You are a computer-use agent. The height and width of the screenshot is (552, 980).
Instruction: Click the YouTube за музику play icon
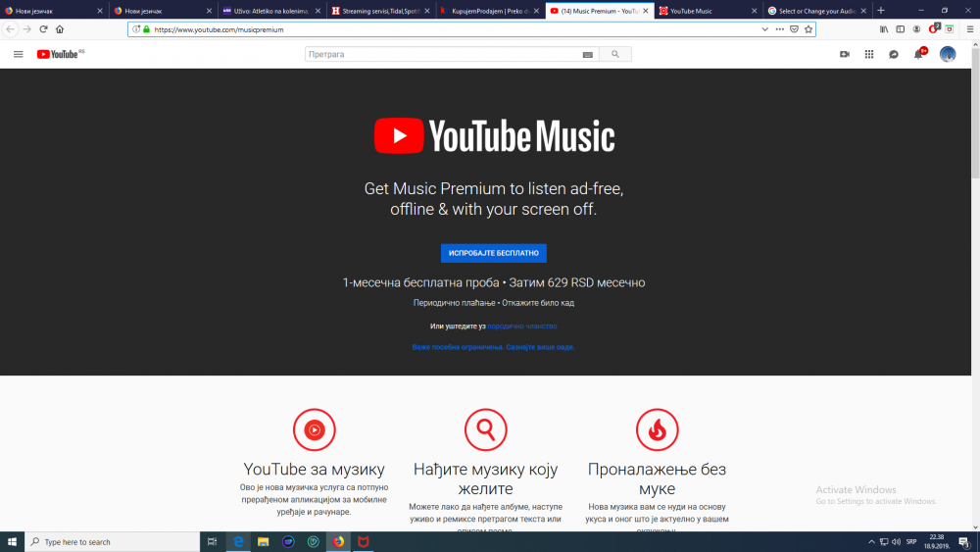[x=315, y=429]
